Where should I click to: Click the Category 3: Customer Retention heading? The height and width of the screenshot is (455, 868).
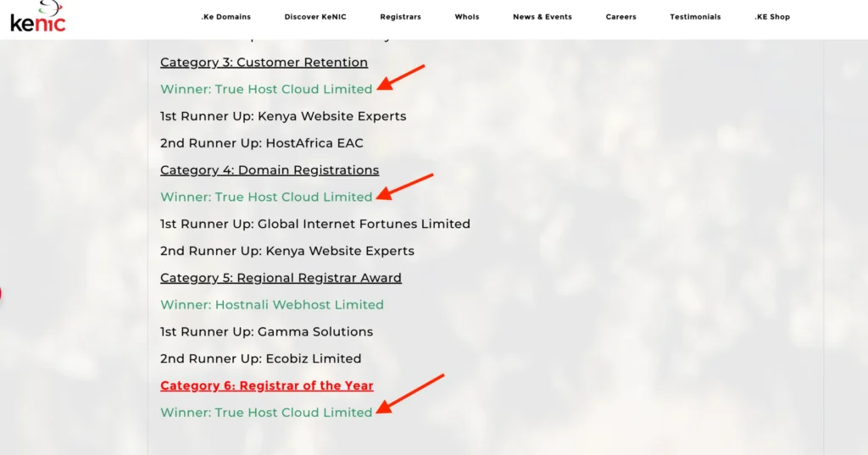coord(264,63)
